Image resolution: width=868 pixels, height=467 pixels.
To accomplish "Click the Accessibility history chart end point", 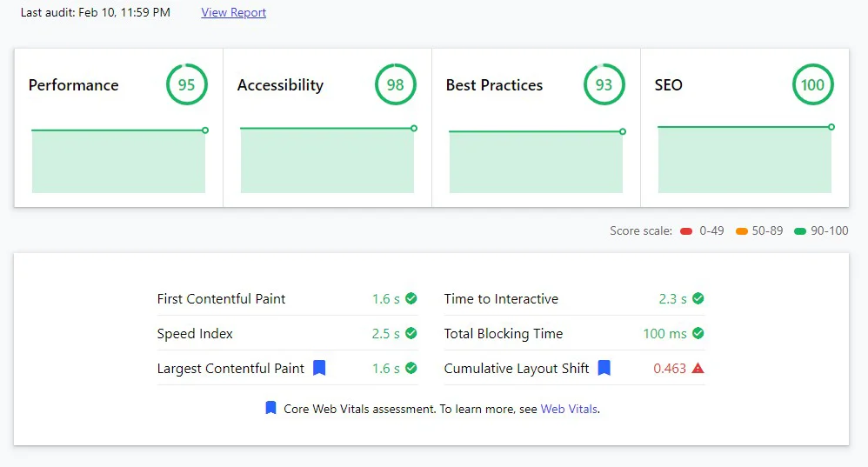I will pyautogui.click(x=414, y=129).
